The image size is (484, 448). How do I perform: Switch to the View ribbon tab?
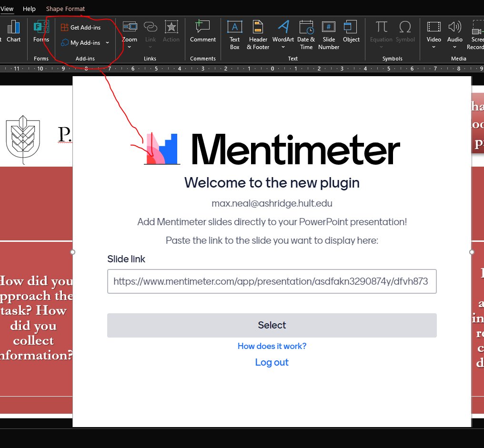(x=7, y=9)
